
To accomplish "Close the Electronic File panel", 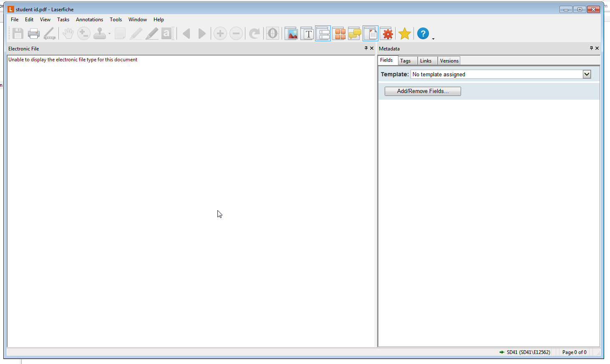I will coord(372,48).
